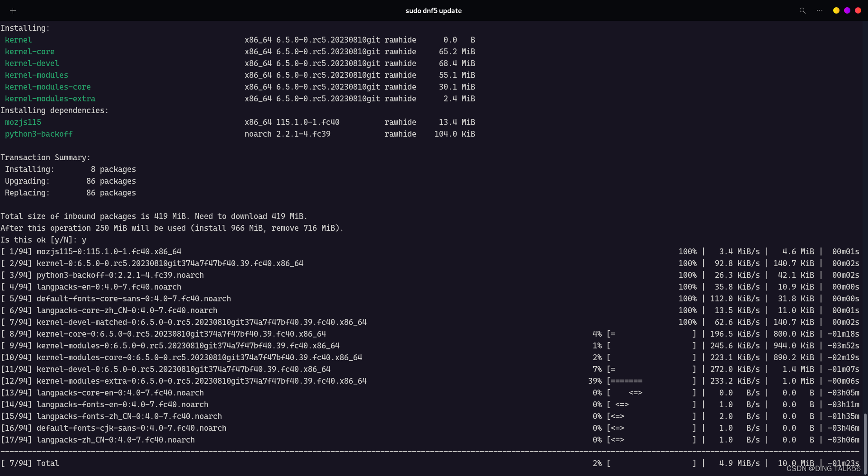Click the progress bar of download 8/94
The image size is (868, 476).
651,334
